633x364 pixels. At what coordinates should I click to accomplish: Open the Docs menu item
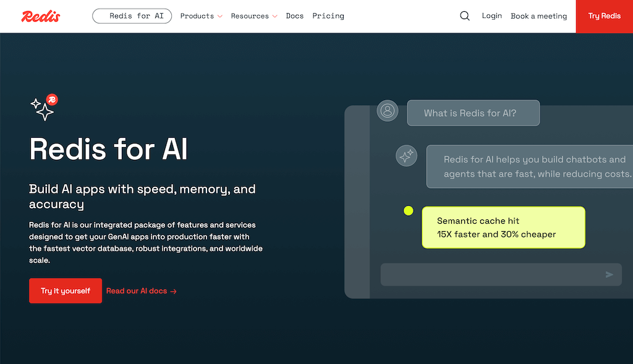click(x=295, y=16)
